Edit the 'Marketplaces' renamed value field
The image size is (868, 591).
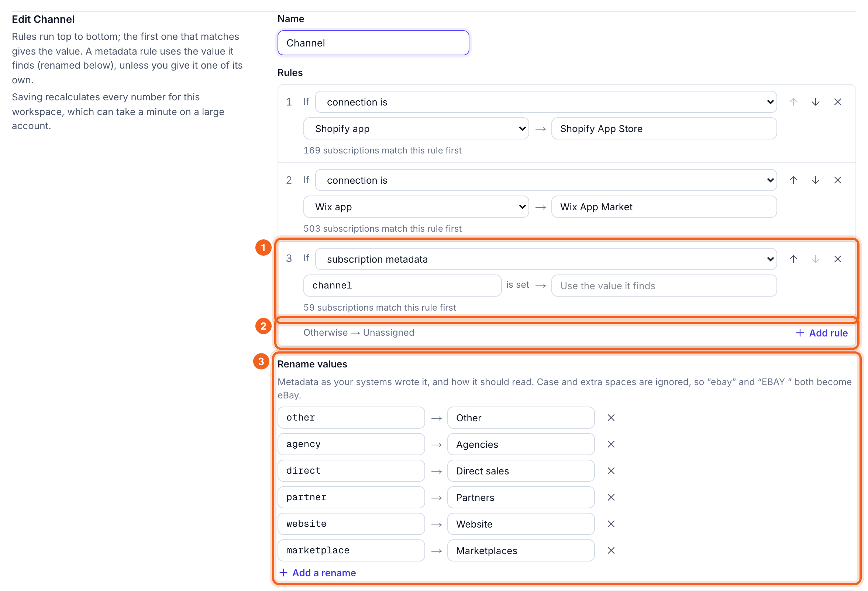(521, 550)
